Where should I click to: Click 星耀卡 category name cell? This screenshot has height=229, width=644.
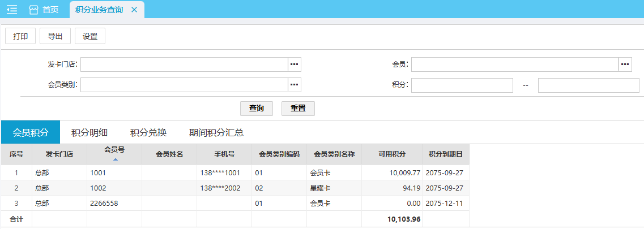point(334,188)
